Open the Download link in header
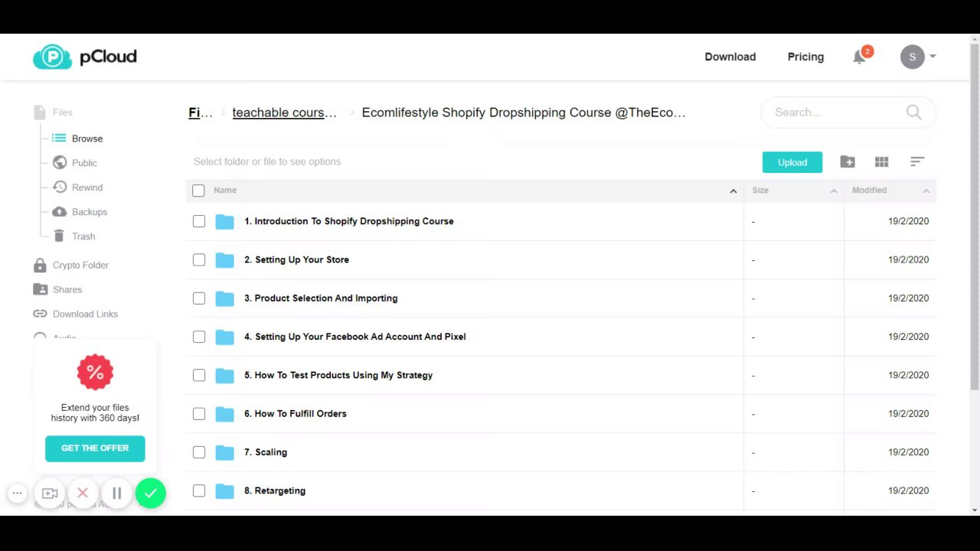Screen dimensions: 980x551 730,57
